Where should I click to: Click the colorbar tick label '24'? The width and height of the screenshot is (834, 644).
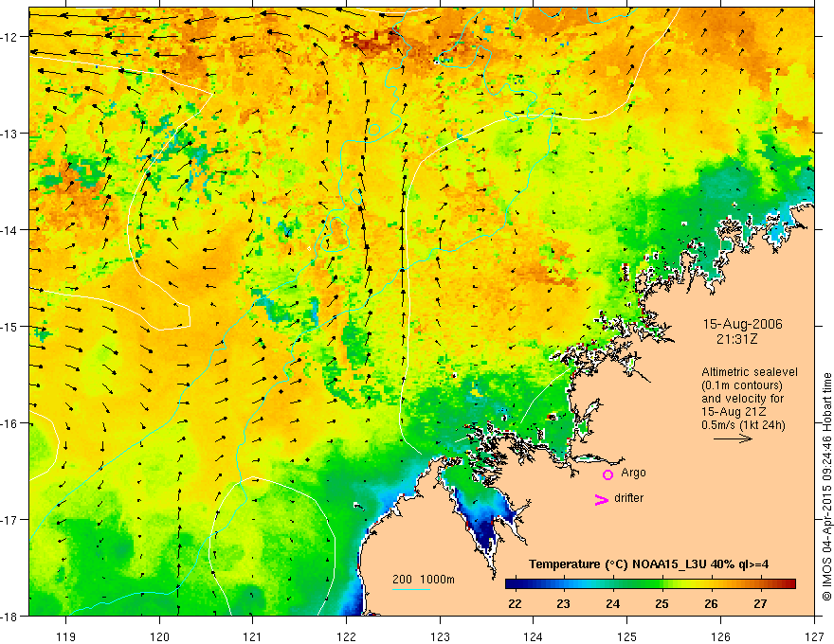(613, 604)
